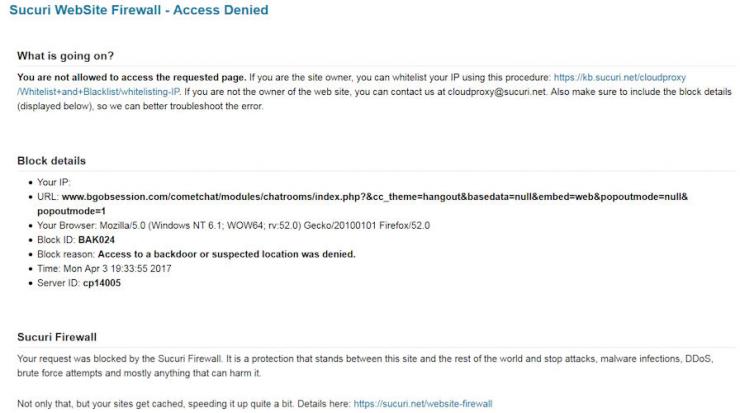Click the 'What is going on?' heading
This screenshot has width=740, height=413.
click(x=65, y=56)
